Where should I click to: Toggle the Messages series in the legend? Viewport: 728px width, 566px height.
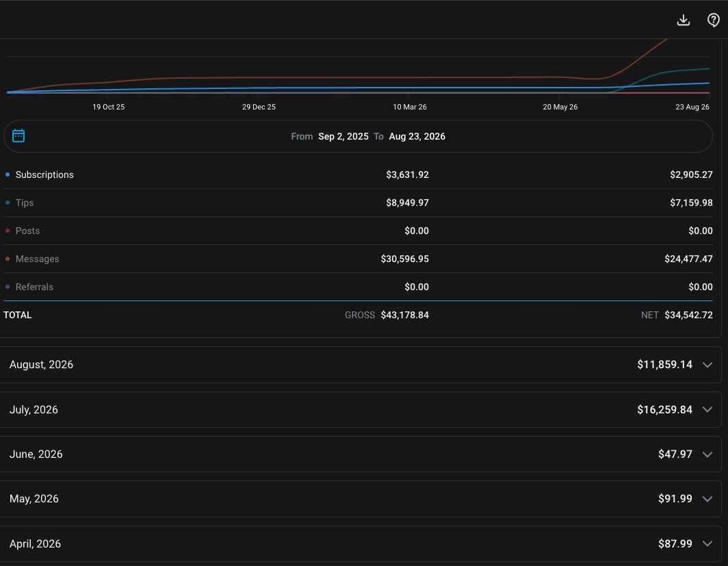[32, 259]
